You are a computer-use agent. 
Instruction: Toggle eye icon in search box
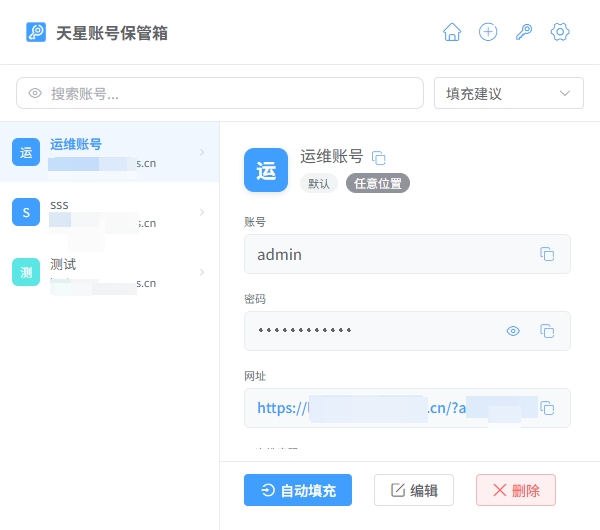tap(35, 93)
